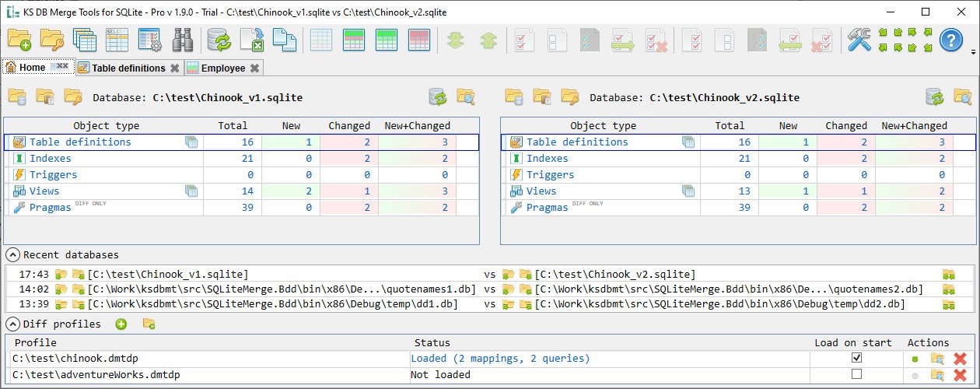Click the export to Excel toolbar icon
This screenshot has height=389, width=980.
(x=251, y=40)
